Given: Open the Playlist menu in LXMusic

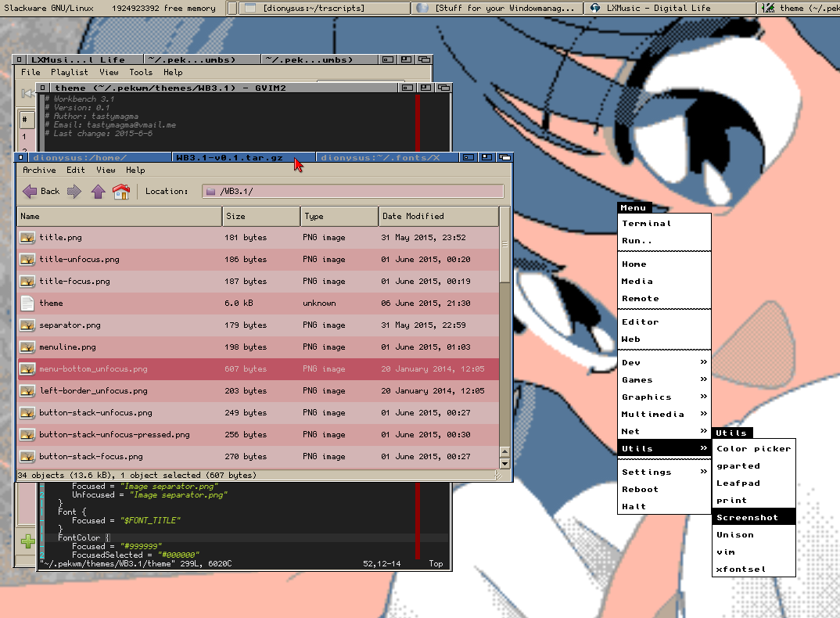Looking at the screenshot, I should coord(69,72).
